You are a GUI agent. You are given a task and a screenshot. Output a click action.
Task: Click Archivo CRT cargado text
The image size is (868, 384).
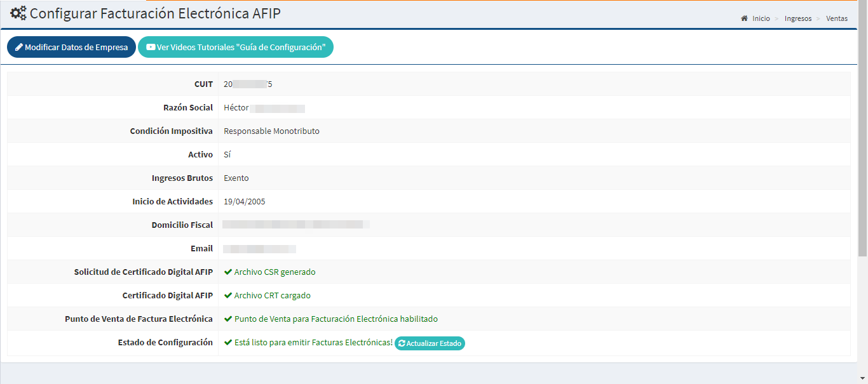click(273, 295)
